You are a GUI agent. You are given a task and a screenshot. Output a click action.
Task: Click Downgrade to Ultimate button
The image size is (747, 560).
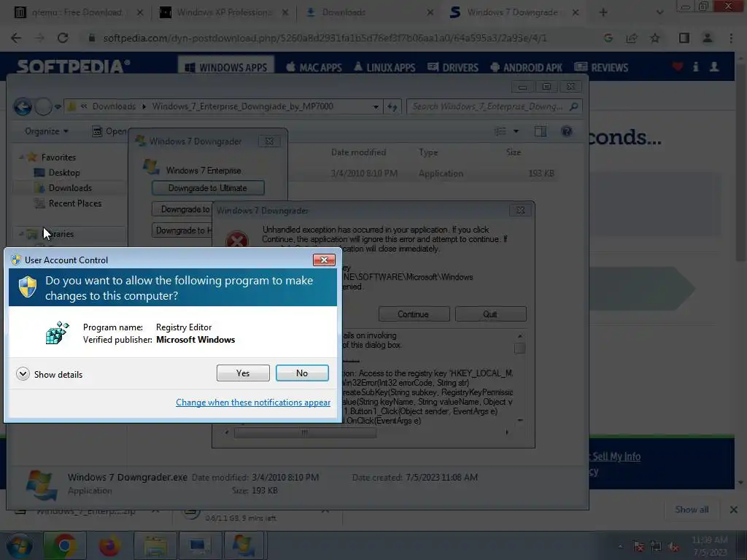pyautogui.click(x=208, y=188)
